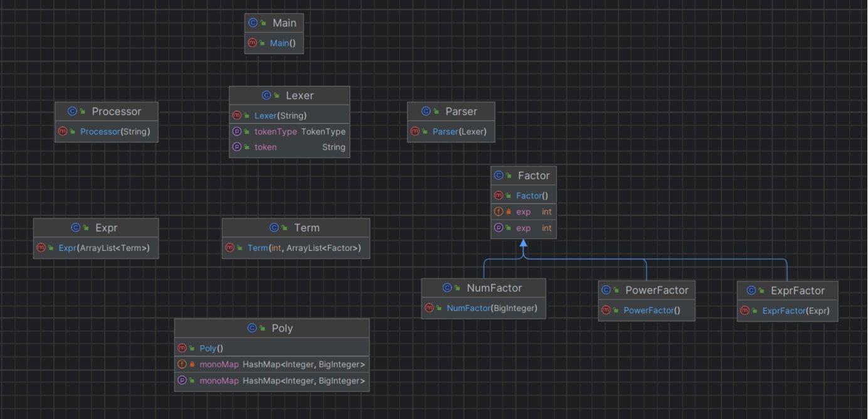Screen dimensions: 868x419
Task: Click the NumFactor(BigInteger) constructor row
Action: point(484,308)
